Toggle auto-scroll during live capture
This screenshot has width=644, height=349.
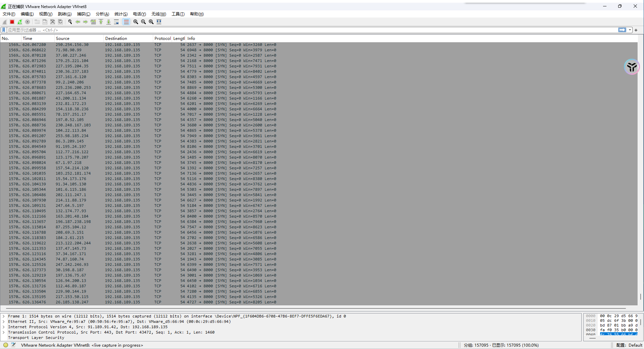tap(116, 22)
